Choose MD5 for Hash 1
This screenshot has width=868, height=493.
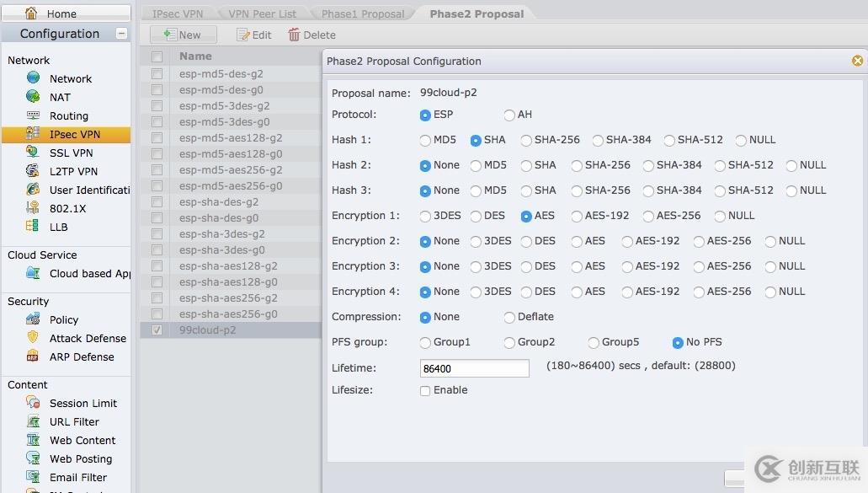click(x=425, y=140)
